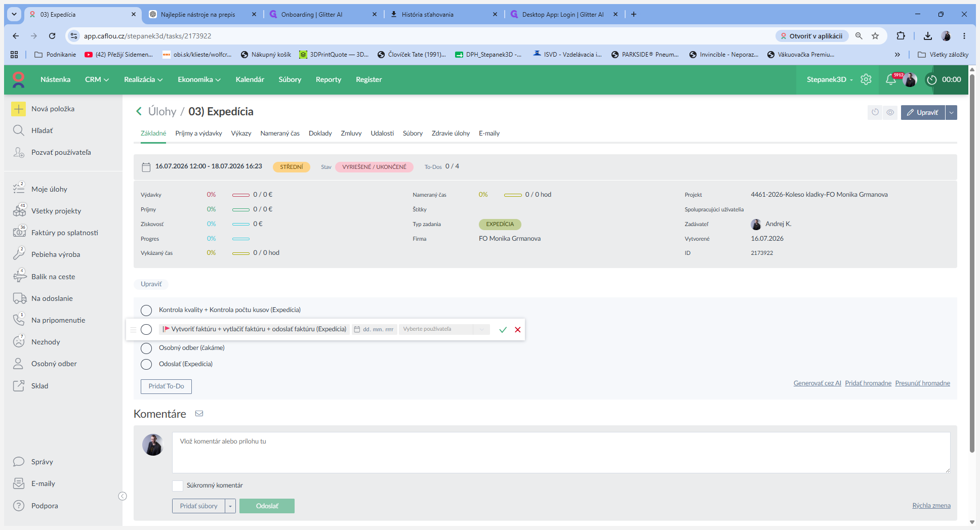Go back using arrow beside Úlohy
Image resolution: width=980 pixels, height=530 pixels.
pyautogui.click(x=139, y=111)
